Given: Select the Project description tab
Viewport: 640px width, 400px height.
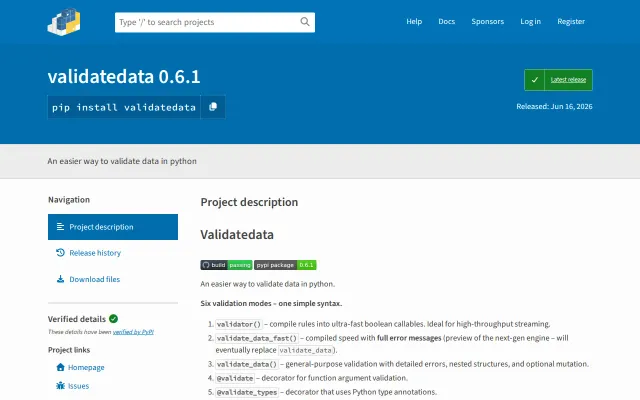Looking at the screenshot, I should click(x=113, y=227).
